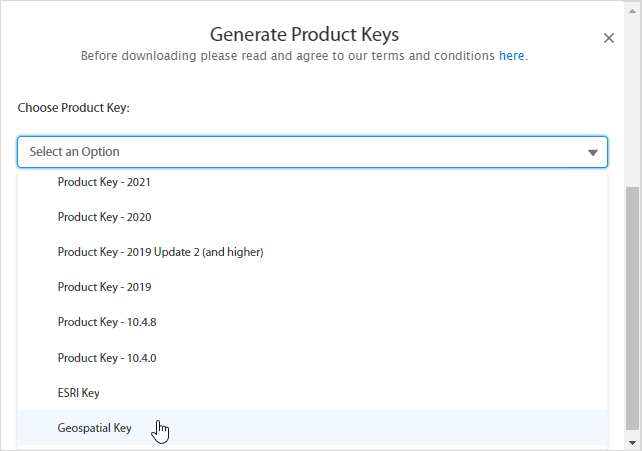Click the dropdown arrow of Select an Option
Viewport: 642px width, 451px height.
coord(592,152)
